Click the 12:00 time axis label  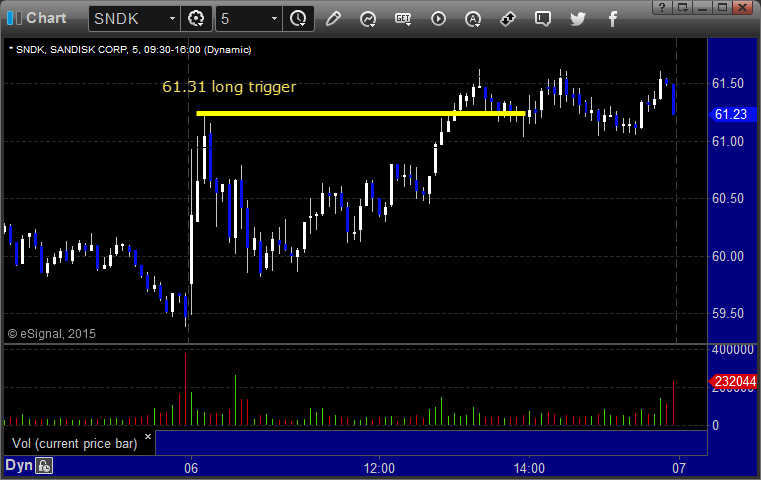coord(379,468)
